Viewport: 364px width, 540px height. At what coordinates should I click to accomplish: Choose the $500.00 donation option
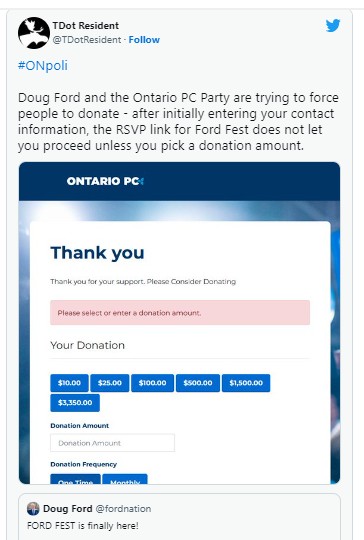(198, 383)
